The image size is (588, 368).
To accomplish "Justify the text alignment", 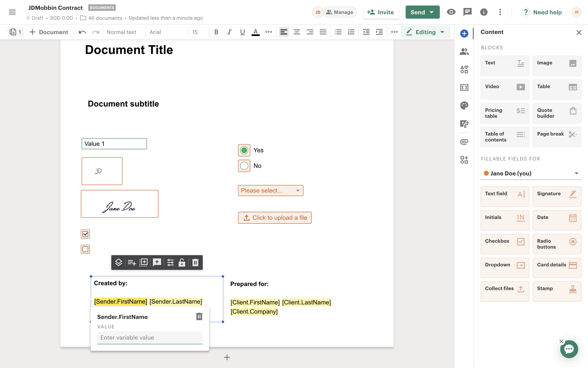I will (323, 32).
